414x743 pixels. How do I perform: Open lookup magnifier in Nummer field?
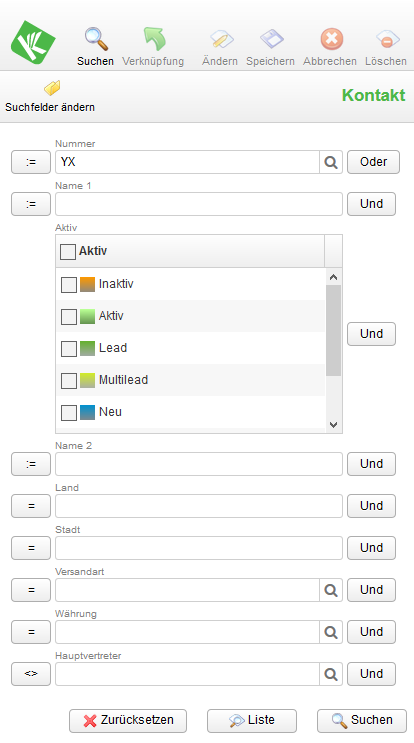click(x=331, y=162)
